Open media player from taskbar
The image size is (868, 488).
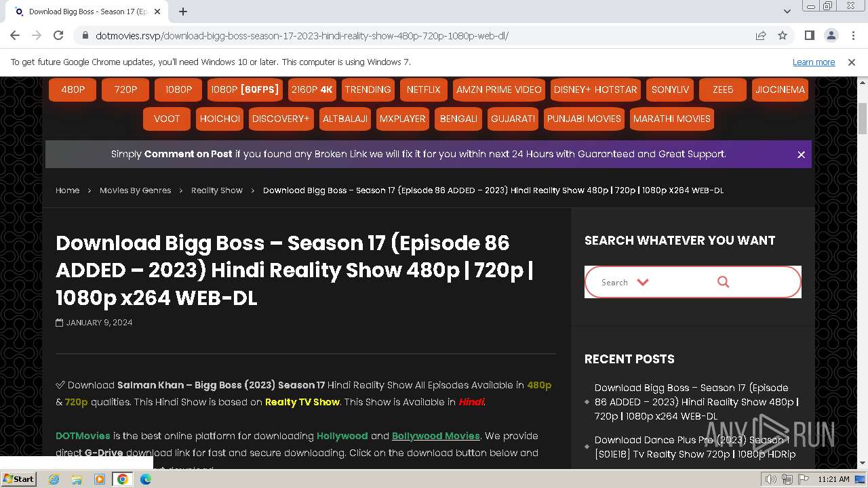pos(100,479)
